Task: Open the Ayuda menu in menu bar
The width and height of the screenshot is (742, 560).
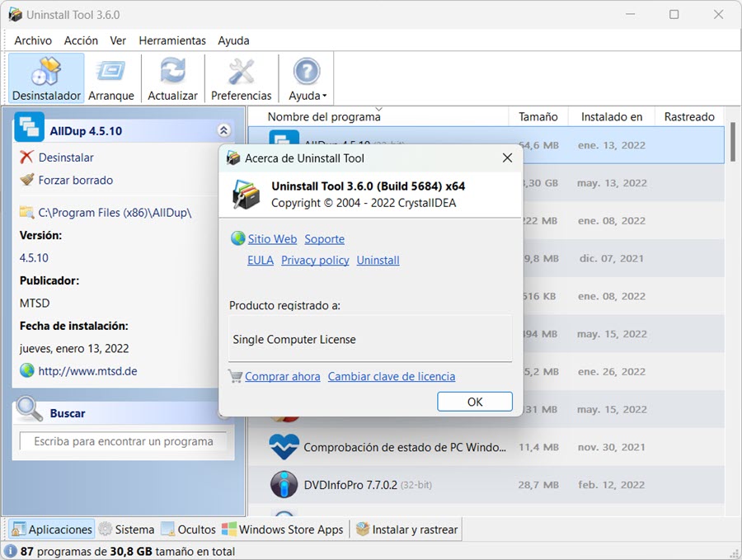Action: (x=233, y=40)
